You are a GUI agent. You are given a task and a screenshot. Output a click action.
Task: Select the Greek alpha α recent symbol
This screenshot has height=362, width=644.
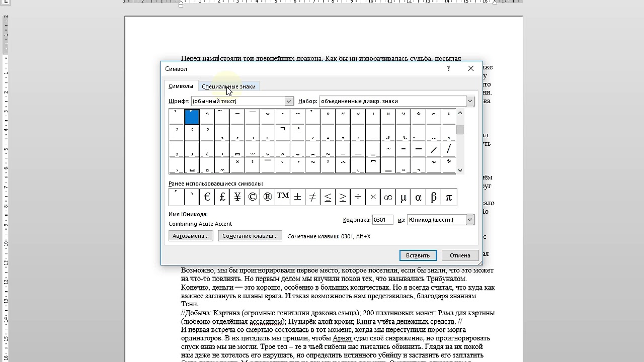tap(418, 197)
